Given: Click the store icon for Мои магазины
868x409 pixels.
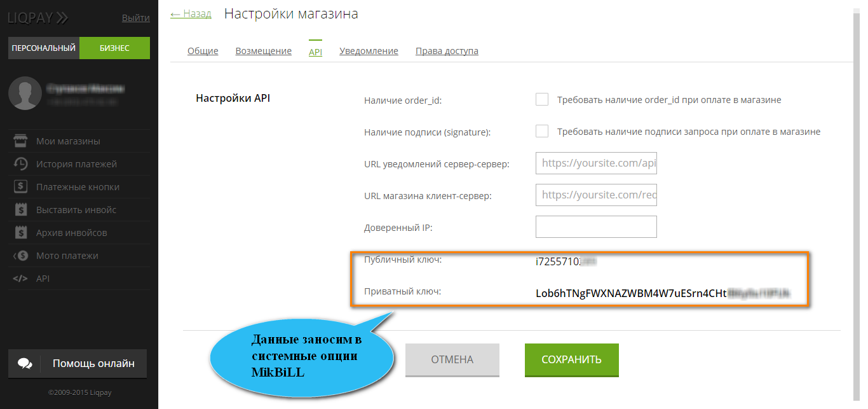Looking at the screenshot, I should (20, 141).
